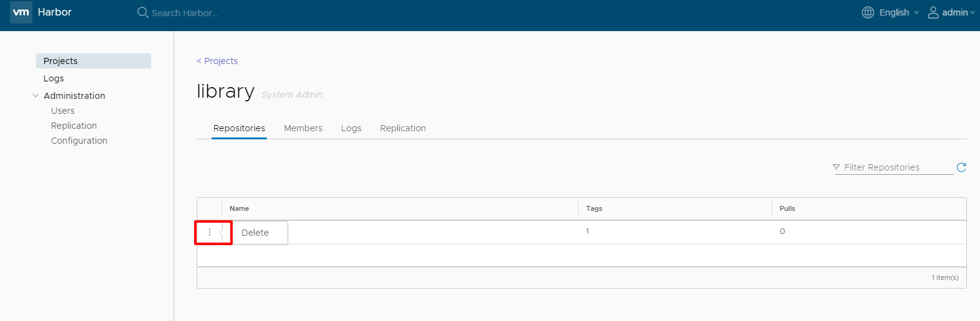The image size is (980, 321).
Task: Open Users under Administration
Action: [x=63, y=111]
